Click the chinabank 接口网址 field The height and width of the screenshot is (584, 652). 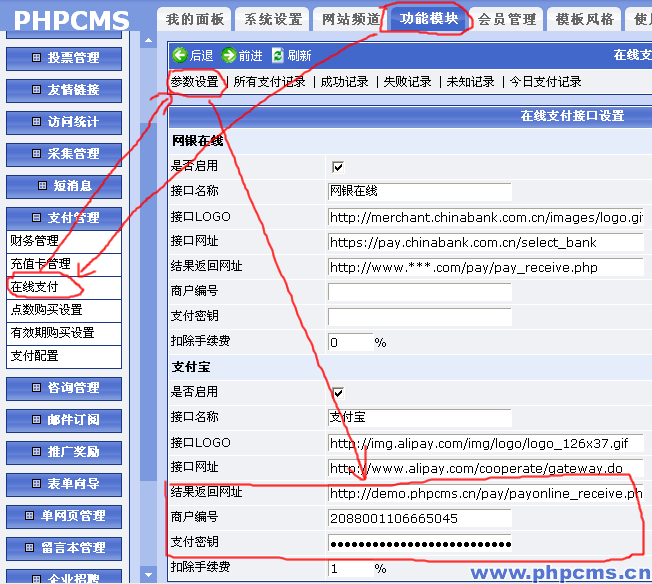pos(486,243)
